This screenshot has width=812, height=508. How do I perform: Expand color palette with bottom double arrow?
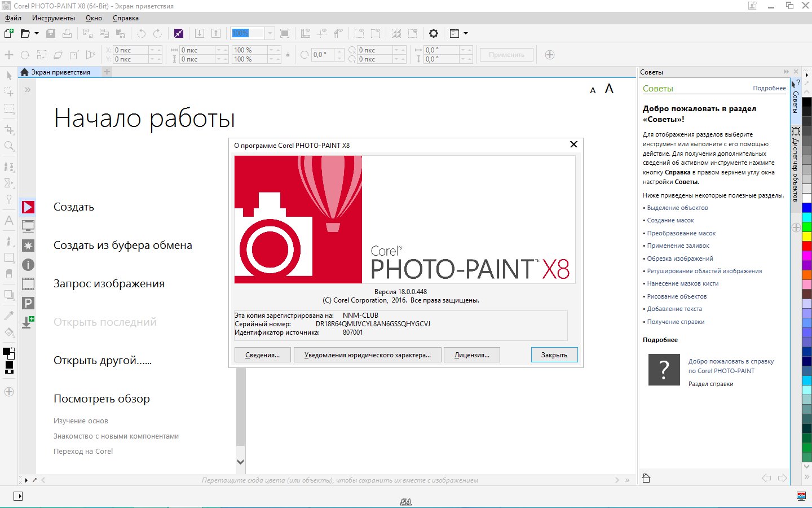click(x=807, y=478)
